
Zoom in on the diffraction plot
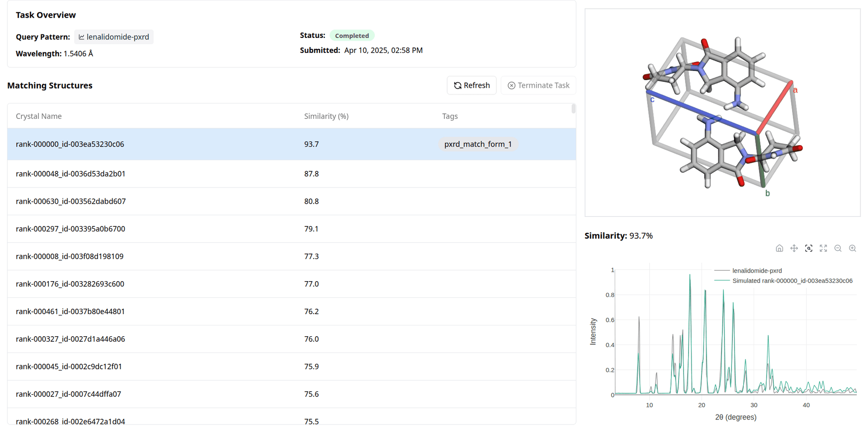pyautogui.click(x=853, y=248)
